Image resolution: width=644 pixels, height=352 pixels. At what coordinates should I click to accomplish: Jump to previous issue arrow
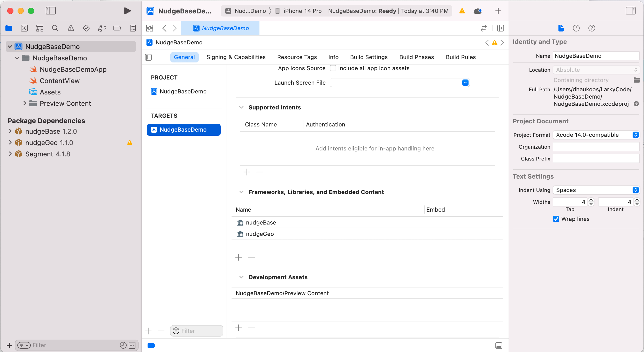pos(487,43)
